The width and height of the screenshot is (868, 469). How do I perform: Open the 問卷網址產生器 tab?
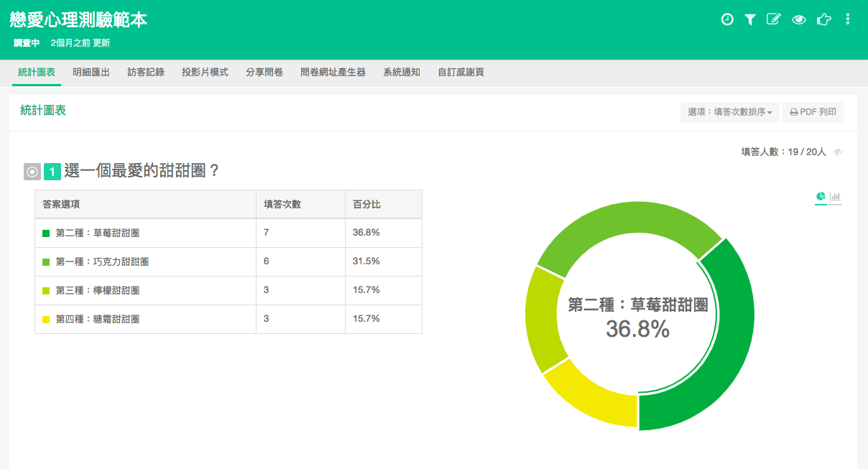pyautogui.click(x=333, y=72)
